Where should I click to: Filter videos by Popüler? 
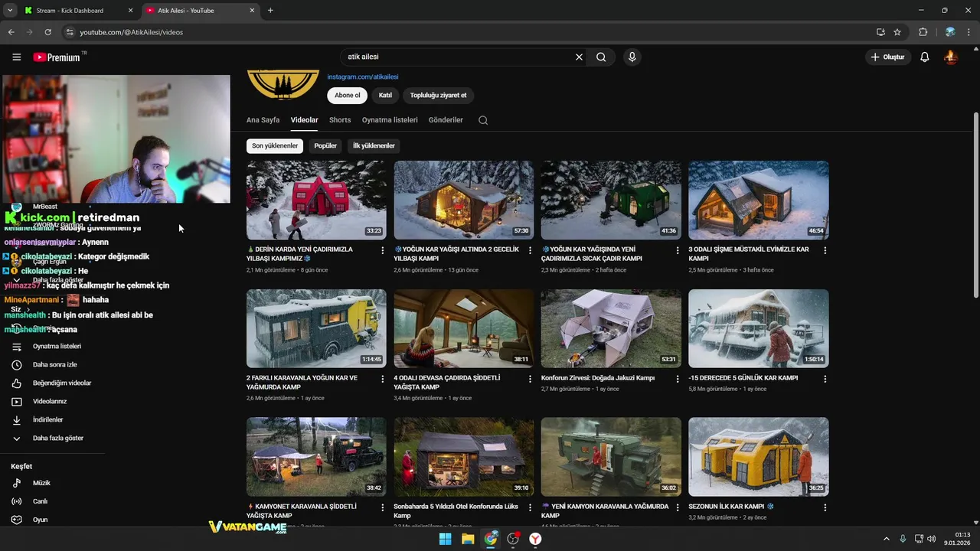pos(325,146)
